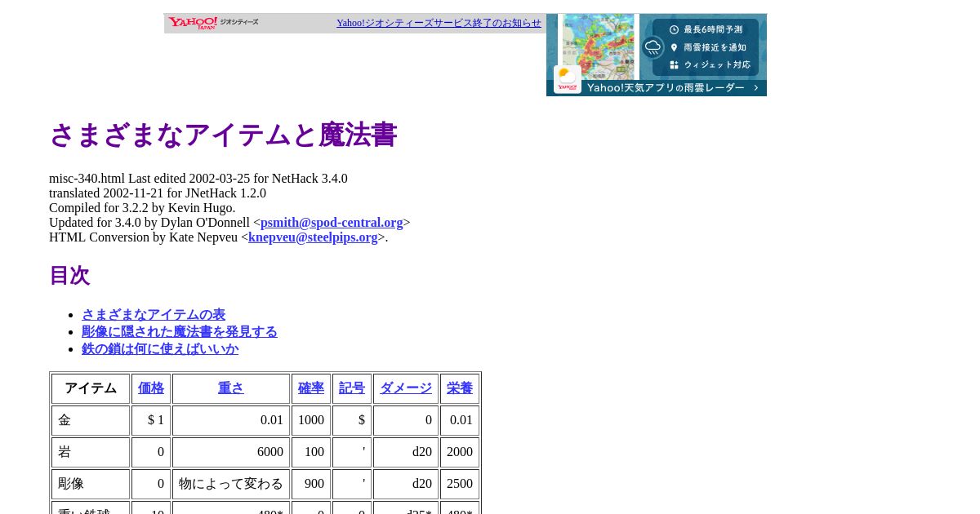Click the 目次 heading
Viewport: 980px width, 514px height.
point(69,276)
